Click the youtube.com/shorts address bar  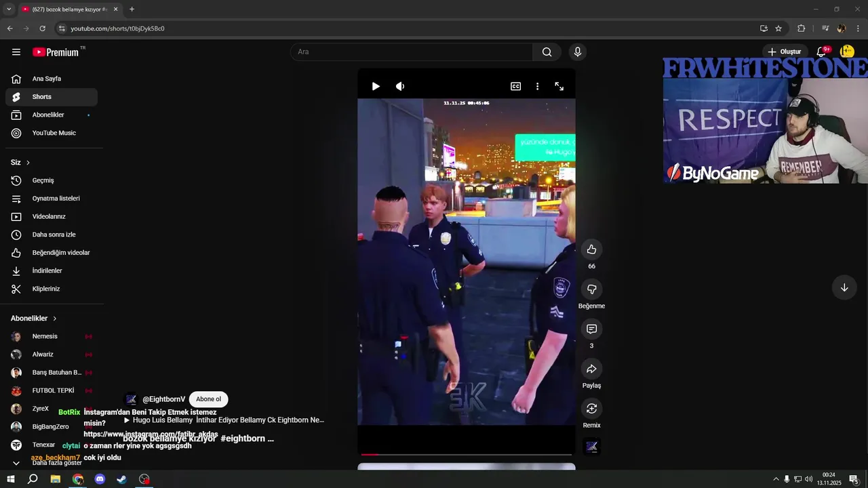click(407, 28)
